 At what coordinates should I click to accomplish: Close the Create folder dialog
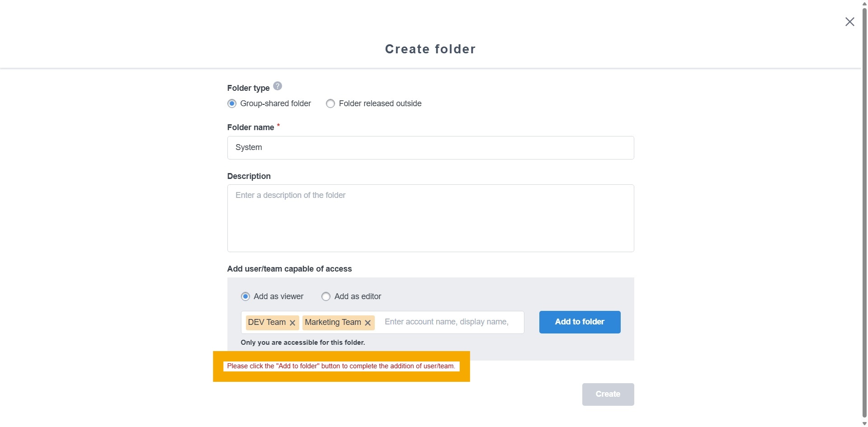click(x=849, y=22)
